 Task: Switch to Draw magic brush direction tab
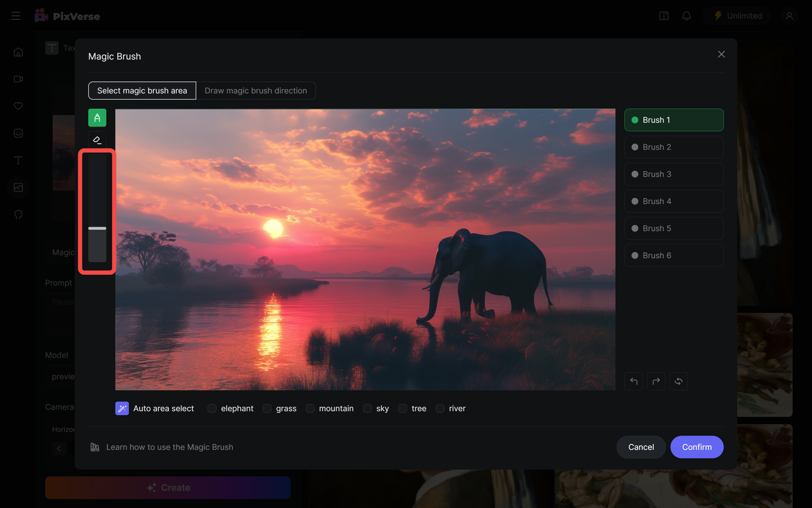tap(256, 90)
